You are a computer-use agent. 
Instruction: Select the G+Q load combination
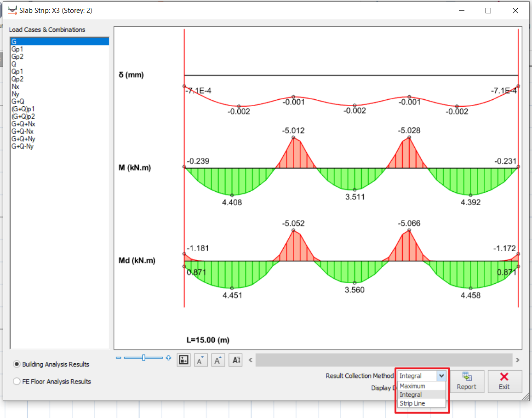[18, 102]
